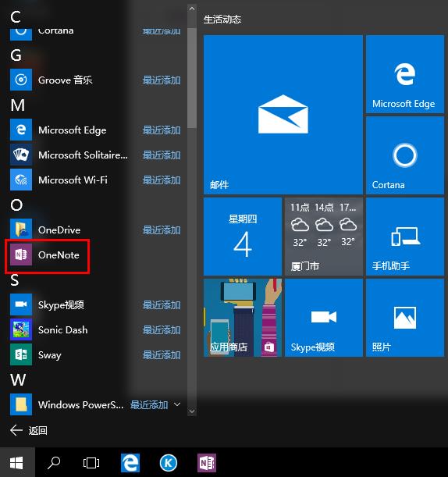Jump via letter header M
The width and height of the screenshot is (448, 477).
18,105
